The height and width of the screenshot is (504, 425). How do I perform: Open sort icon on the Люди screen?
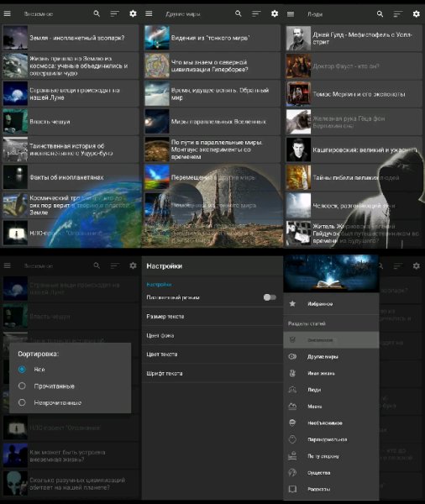point(398,13)
